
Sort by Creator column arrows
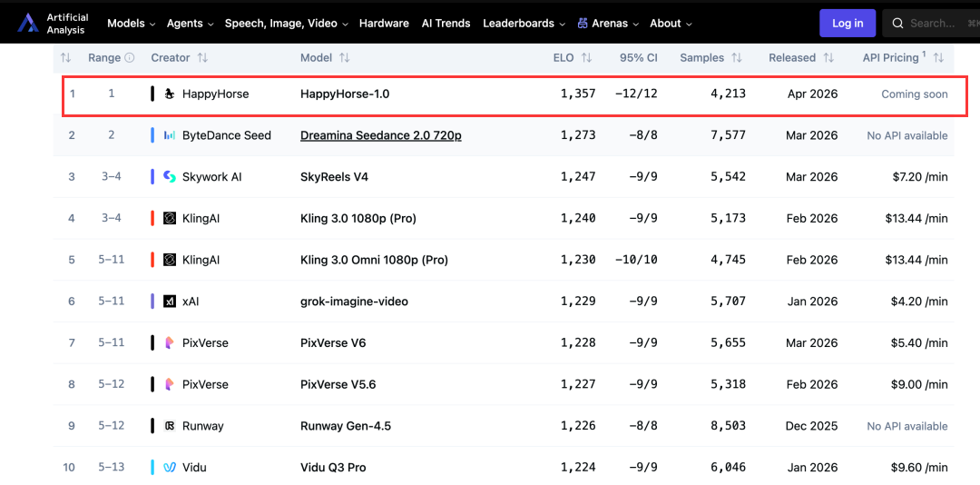tap(202, 58)
